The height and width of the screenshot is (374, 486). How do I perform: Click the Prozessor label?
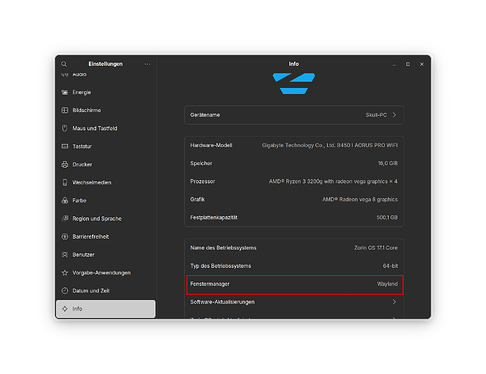pos(202,181)
